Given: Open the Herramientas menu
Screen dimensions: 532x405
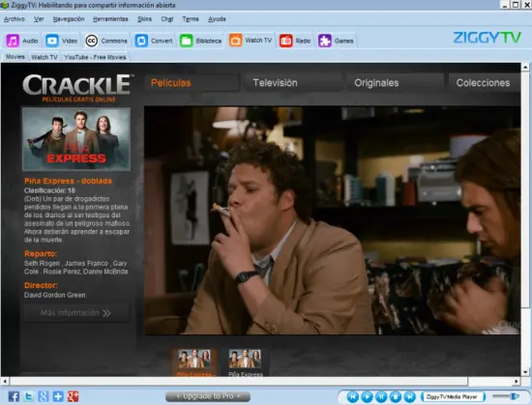Looking at the screenshot, I should click(110, 19).
